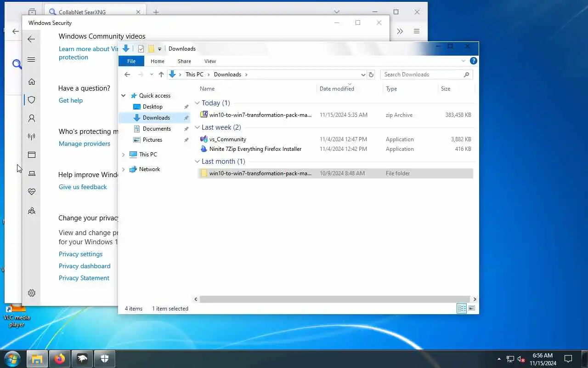Open Recent locations dropdown arrow
This screenshot has height=368, width=588.
(x=152, y=75)
